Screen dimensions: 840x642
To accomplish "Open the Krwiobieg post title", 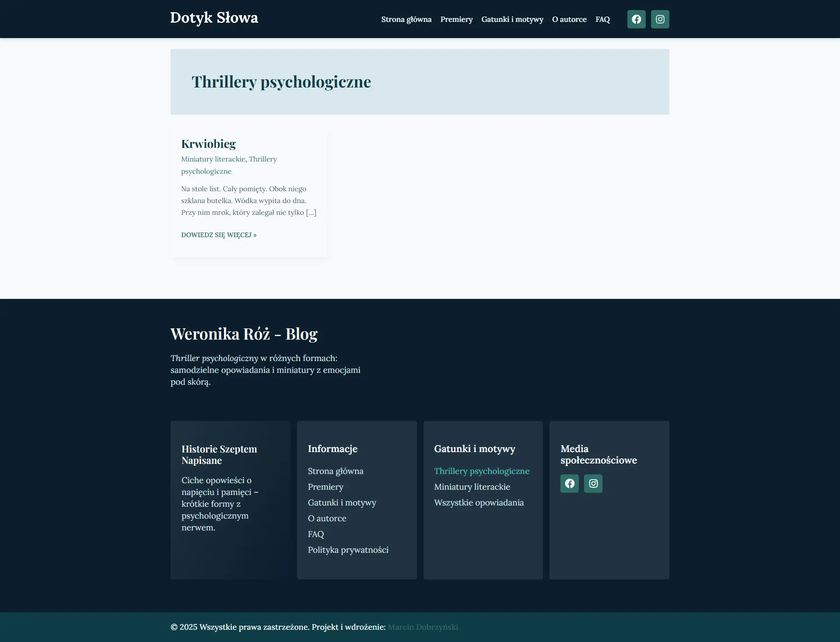I will point(208,144).
